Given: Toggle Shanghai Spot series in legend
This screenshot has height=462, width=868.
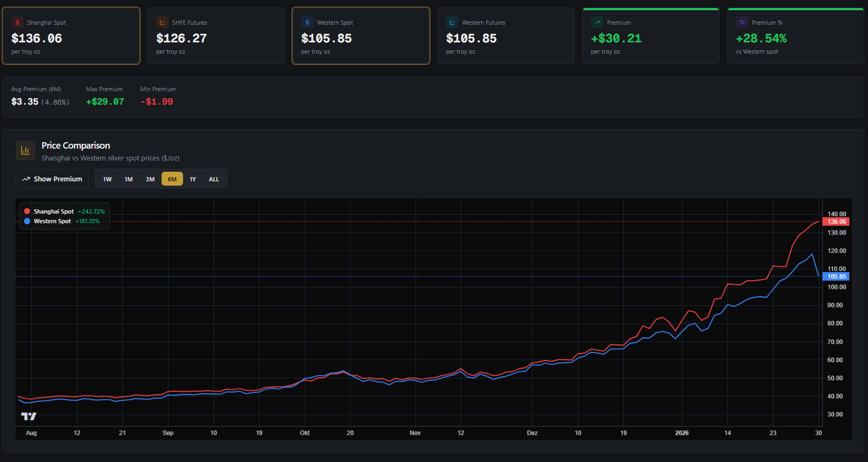Looking at the screenshot, I should pos(54,211).
